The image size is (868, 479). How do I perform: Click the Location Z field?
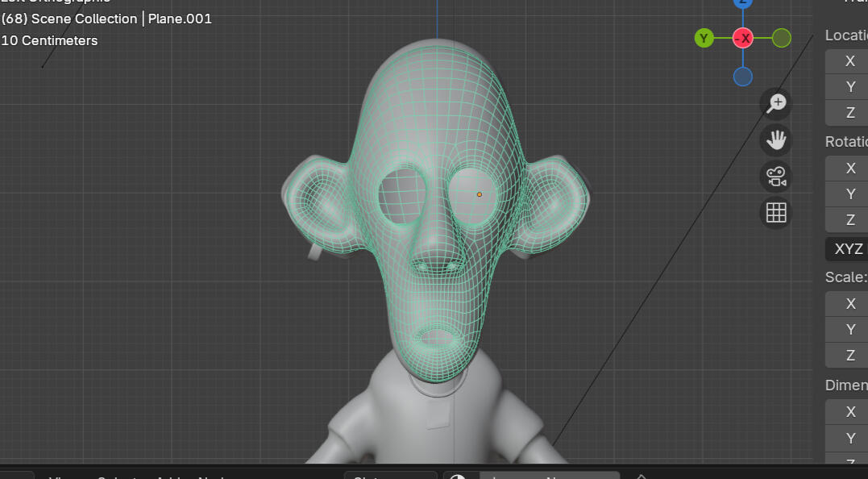coord(848,113)
